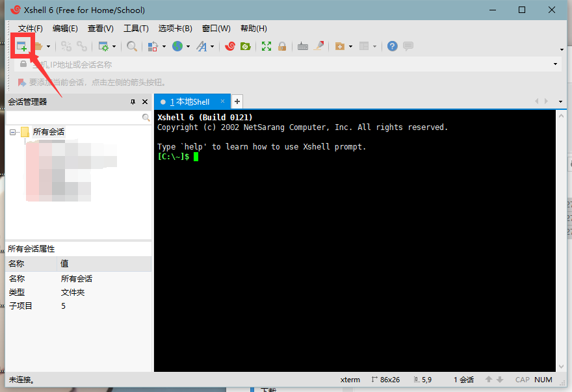The image size is (572, 392).
Task: Click the red Xmanager swirl icon
Action: pos(230,46)
